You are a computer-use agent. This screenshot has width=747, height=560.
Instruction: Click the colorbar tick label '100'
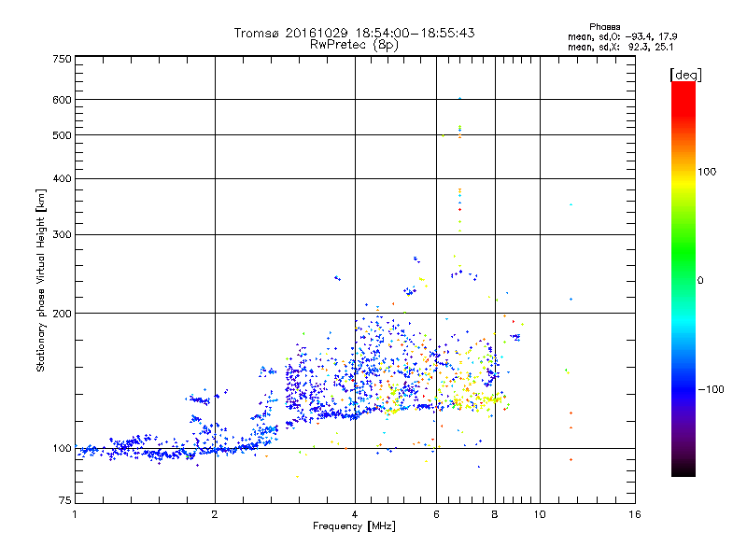click(707, 172)
